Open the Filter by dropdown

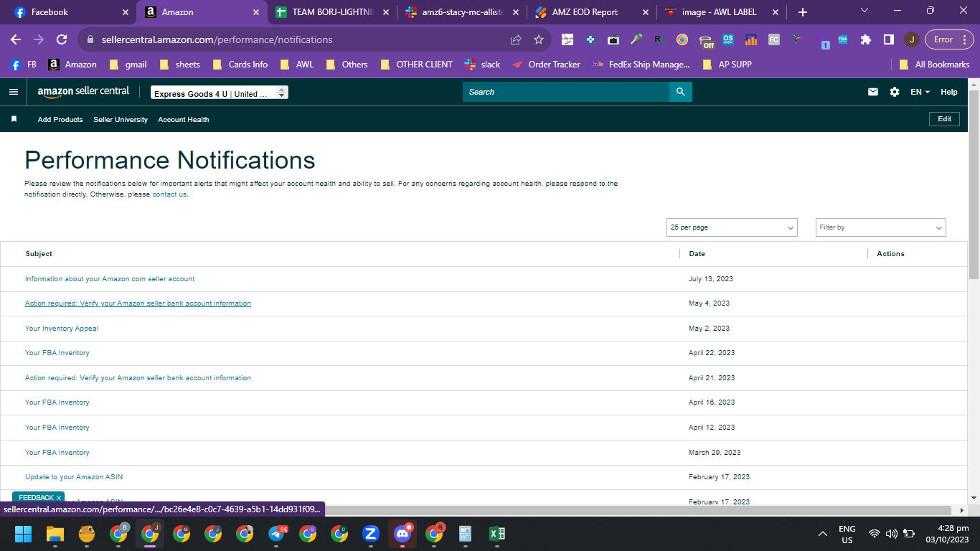[881, 227]
